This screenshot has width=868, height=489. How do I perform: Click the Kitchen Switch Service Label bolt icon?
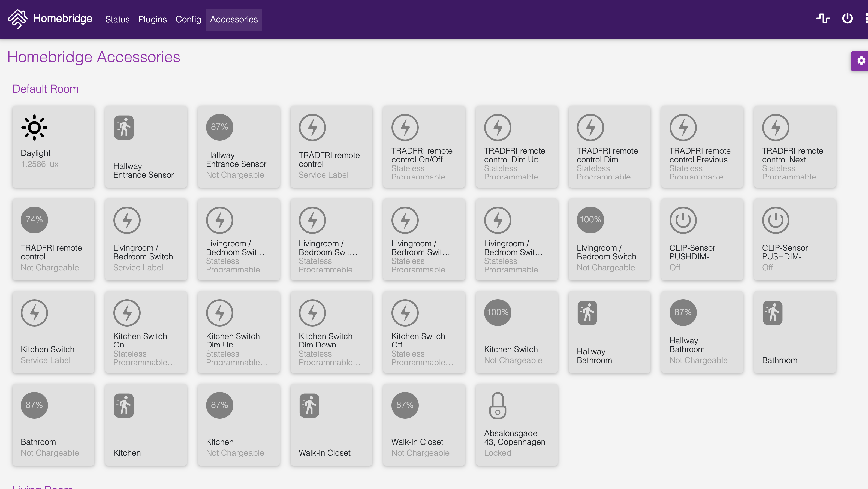tap(34, 312)
